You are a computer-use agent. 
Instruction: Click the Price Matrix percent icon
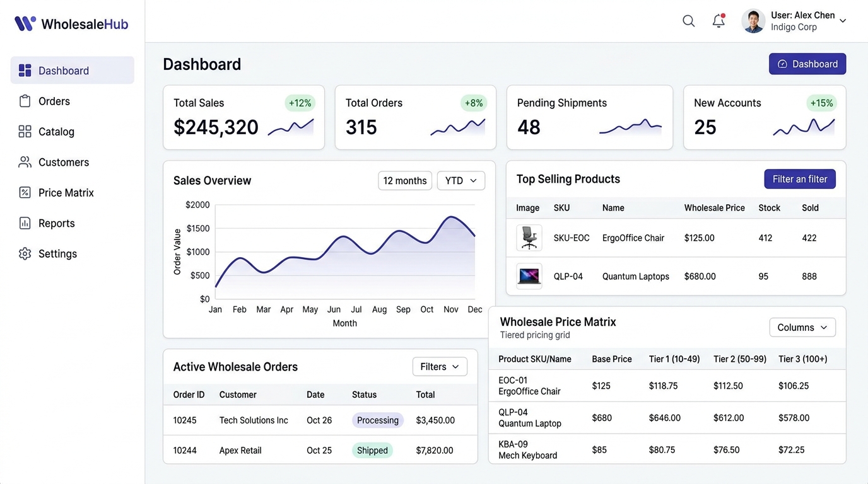(25, 192)
